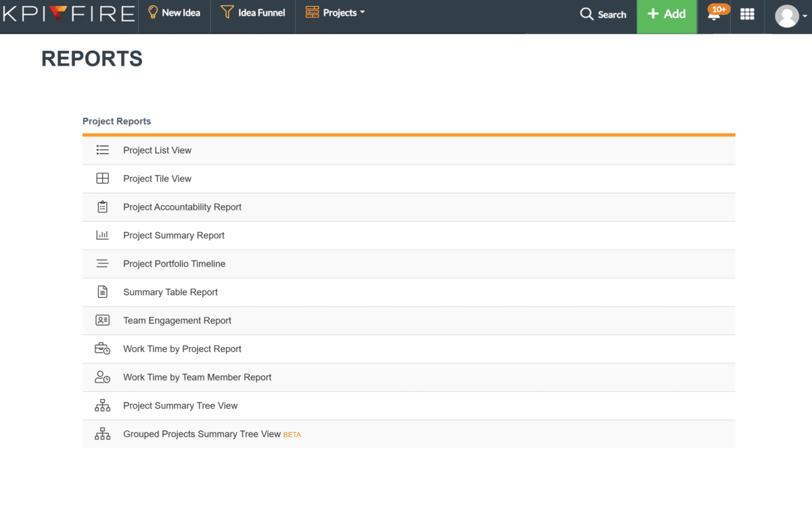Expand the Projects dropdown in navbar

point(335,13)
